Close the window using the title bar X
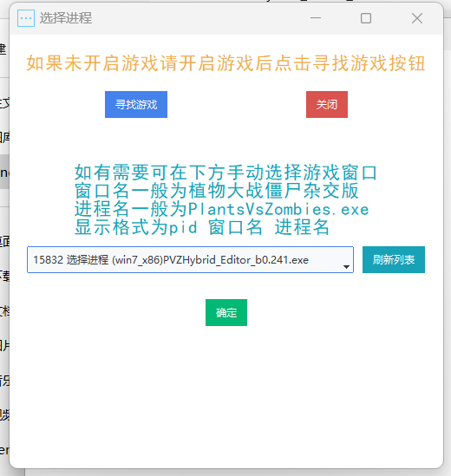 (417, 18)
